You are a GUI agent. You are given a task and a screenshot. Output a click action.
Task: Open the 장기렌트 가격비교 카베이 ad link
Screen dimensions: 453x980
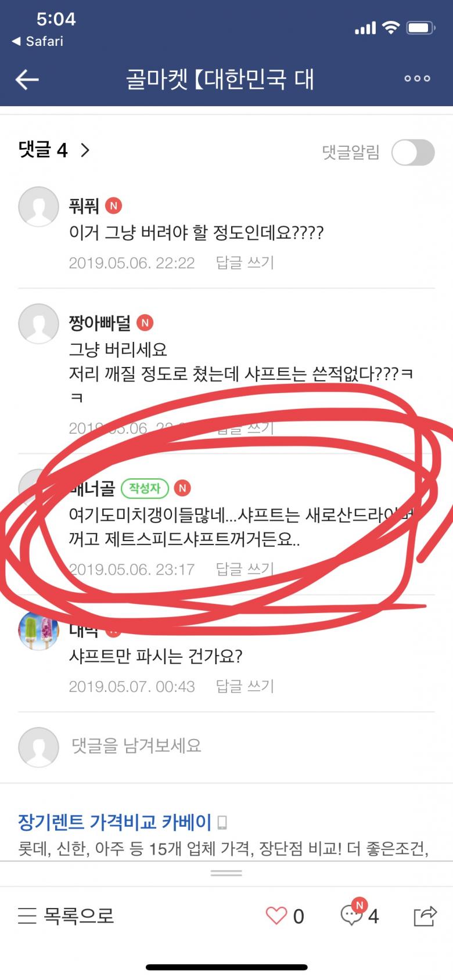point(114,822)
